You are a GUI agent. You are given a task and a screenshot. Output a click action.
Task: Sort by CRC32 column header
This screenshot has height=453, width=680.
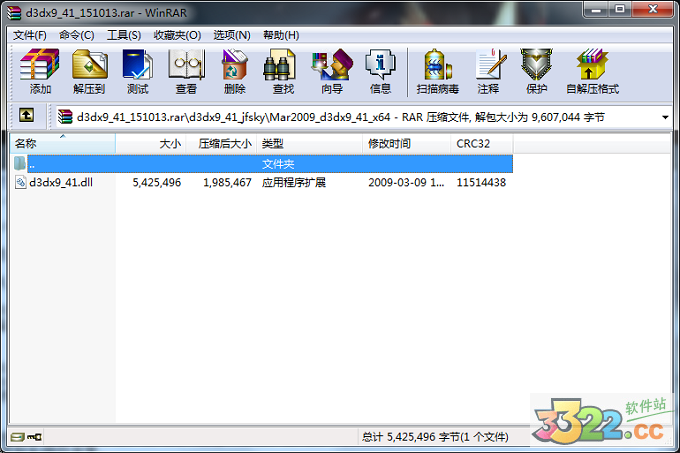click(x=482, y=143)
